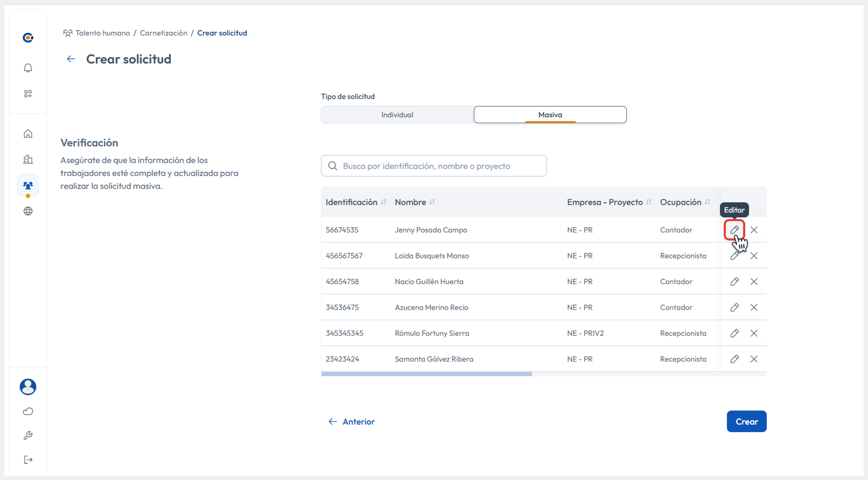Open the user profile avatar icon

coord(28,386)
